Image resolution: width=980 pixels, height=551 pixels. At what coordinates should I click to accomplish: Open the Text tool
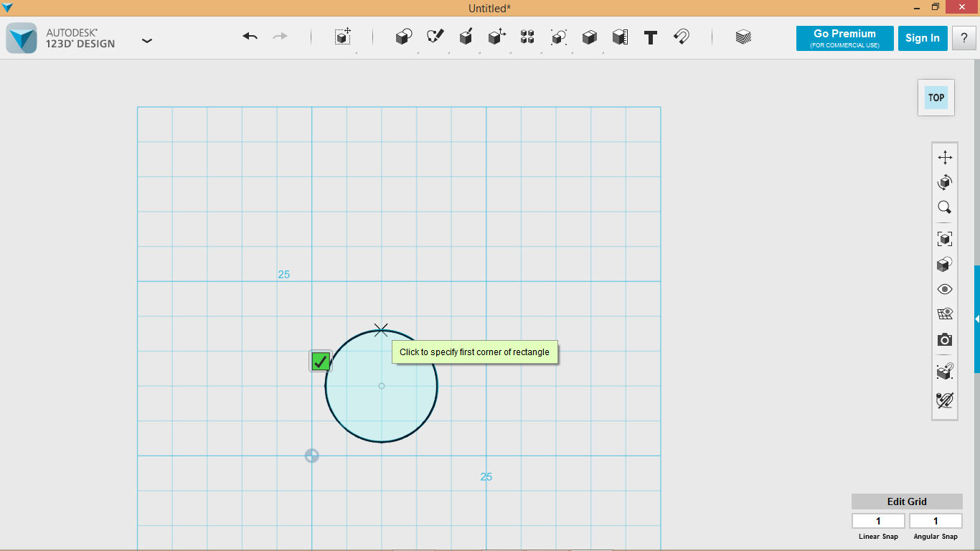click(651, 37)
